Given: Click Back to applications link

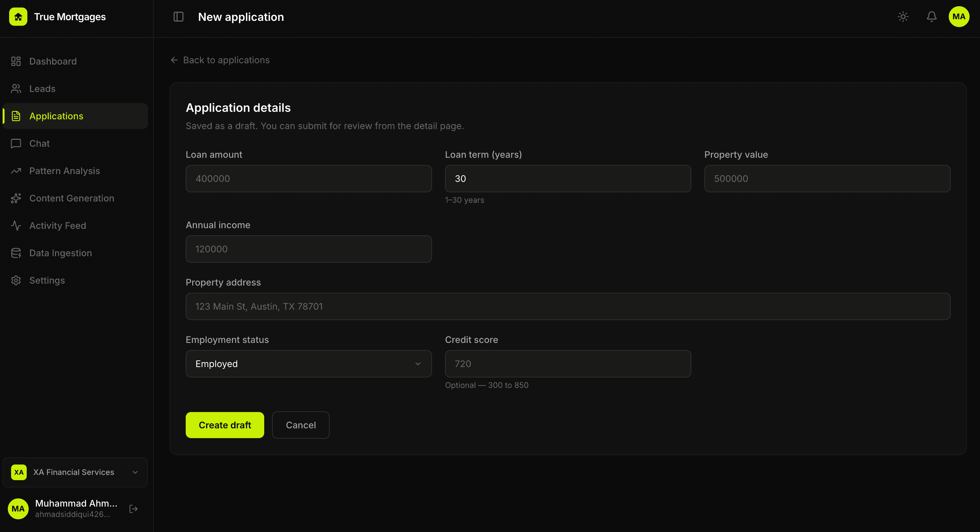Looking at the screenshot, I should click(220, 60).
